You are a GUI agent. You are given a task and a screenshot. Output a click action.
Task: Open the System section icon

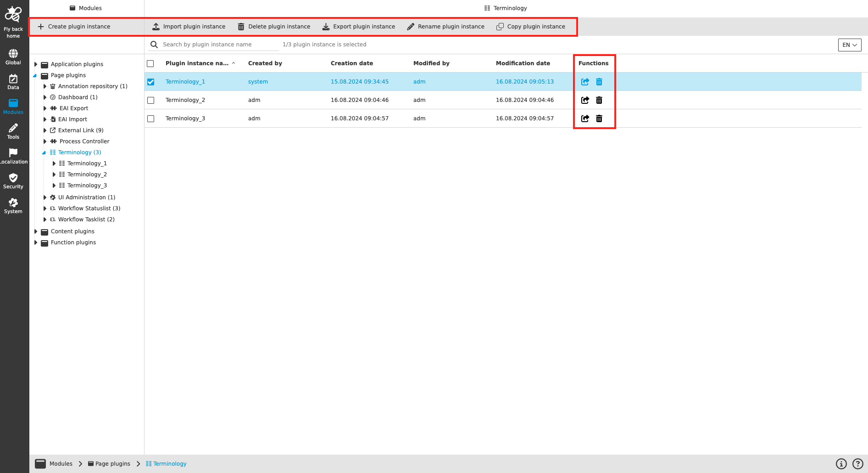tap(13, 205)
